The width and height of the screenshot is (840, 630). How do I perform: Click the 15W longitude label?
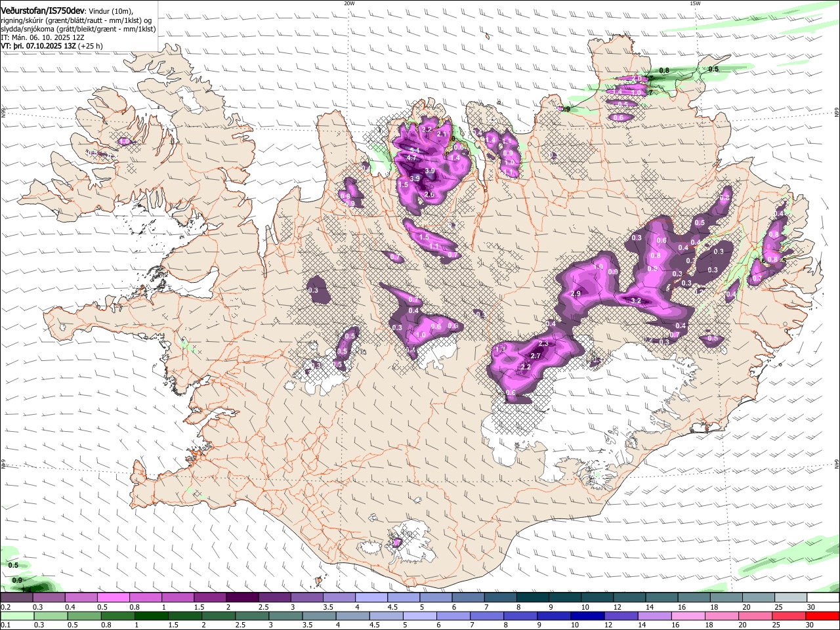(x=695, y=3)
